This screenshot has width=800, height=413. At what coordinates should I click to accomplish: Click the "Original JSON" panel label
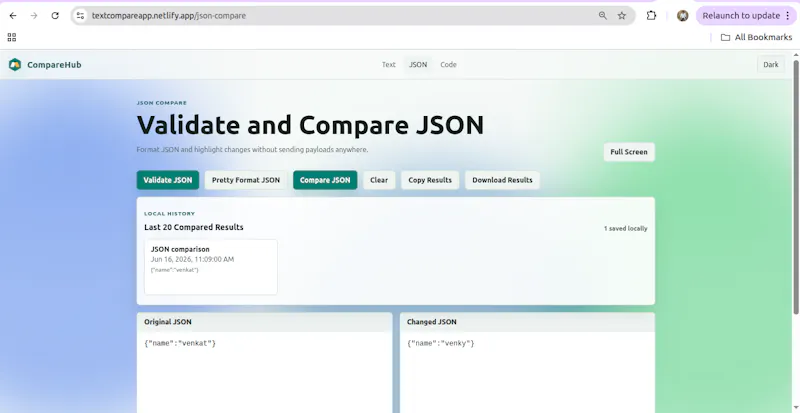pos(168,322)
